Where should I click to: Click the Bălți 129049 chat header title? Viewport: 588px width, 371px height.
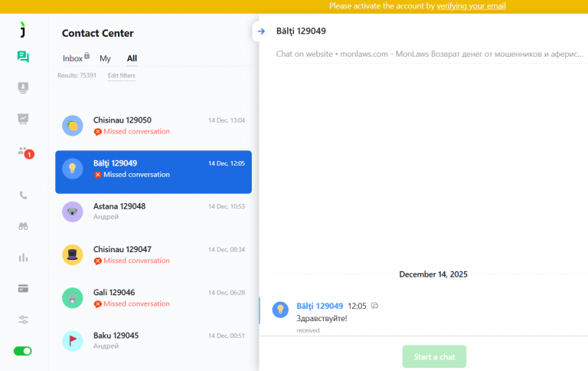(x=301, y=31)
